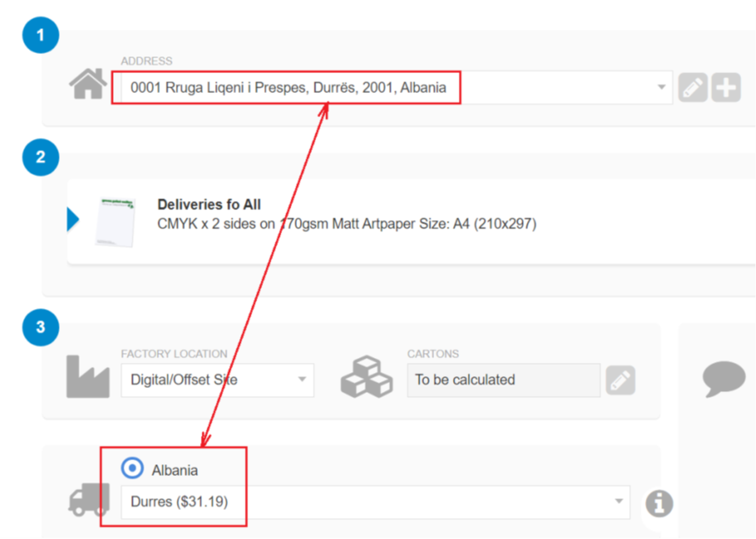Show shipping info with the i icon

pos(659,503)
